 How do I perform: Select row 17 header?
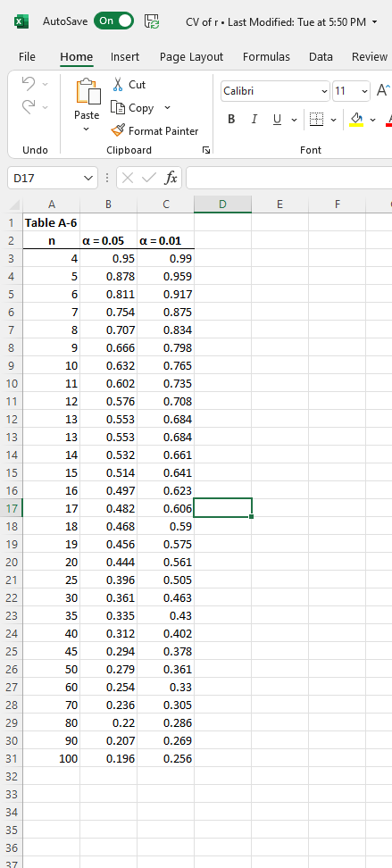pos(12,508)
